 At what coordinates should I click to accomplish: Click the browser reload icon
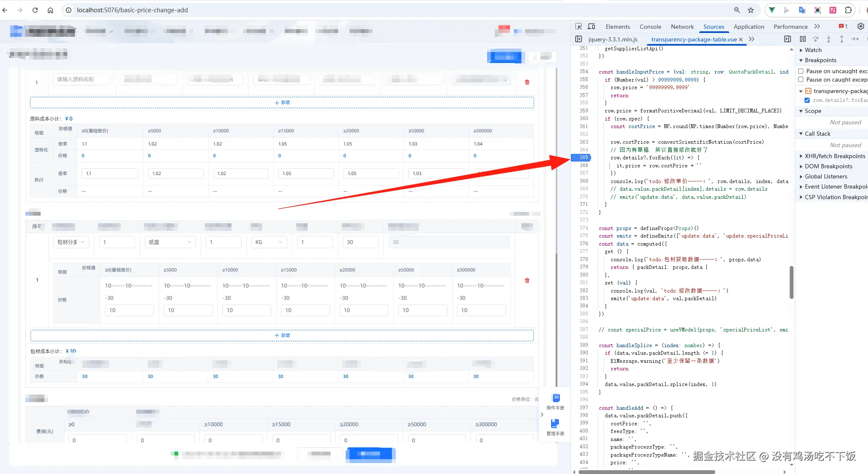coord(35,10)
